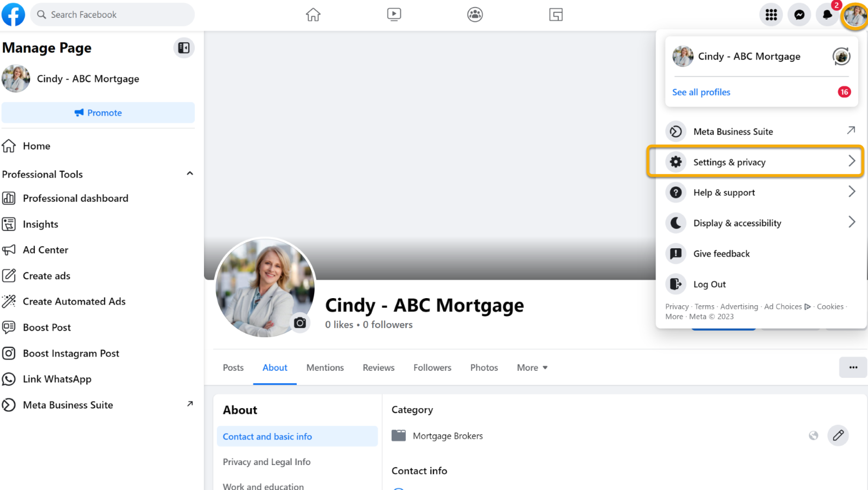Open Meta Business Suite in left sidebar
The width and height of the screenshot is (868, 490).
[98, 405]
